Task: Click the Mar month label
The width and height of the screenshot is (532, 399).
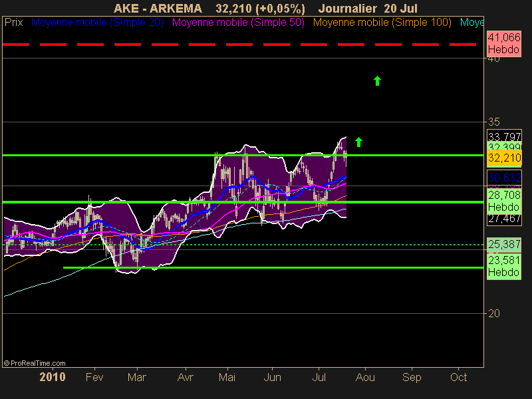Action: pos(137,377)
